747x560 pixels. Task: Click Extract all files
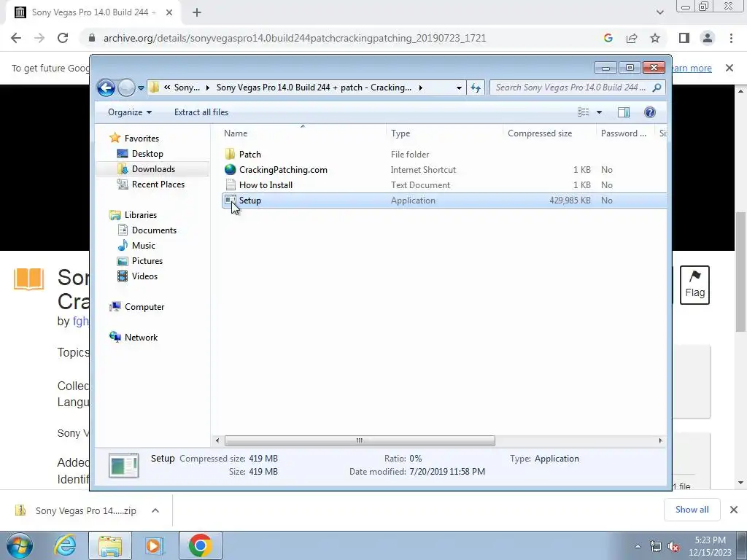pyautogui.click(x=201, y=112)
